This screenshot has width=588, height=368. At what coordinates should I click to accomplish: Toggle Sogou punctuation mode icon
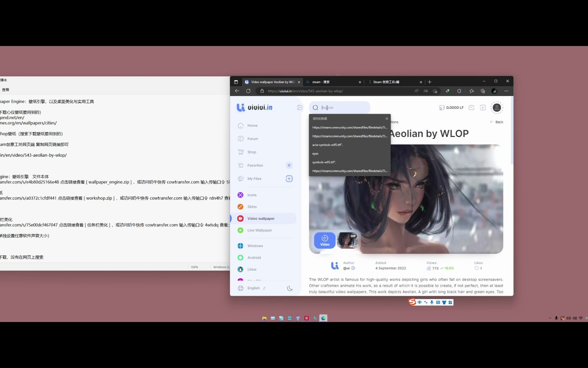(x=426, y=302)
